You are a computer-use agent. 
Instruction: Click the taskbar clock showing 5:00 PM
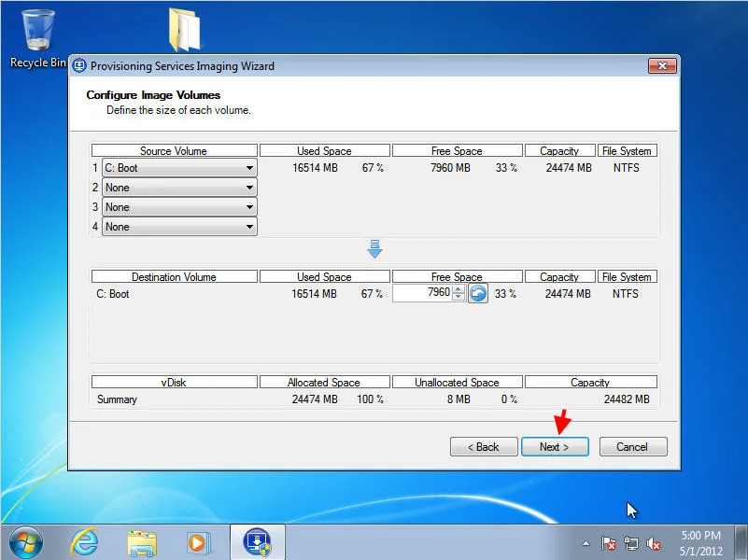click(700, 543)
